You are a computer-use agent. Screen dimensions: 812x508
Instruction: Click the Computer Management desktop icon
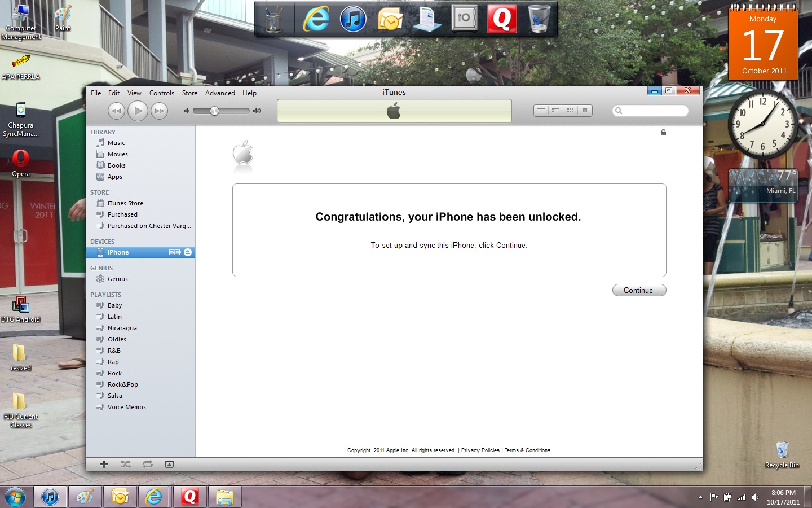click(x=21, y=23)
